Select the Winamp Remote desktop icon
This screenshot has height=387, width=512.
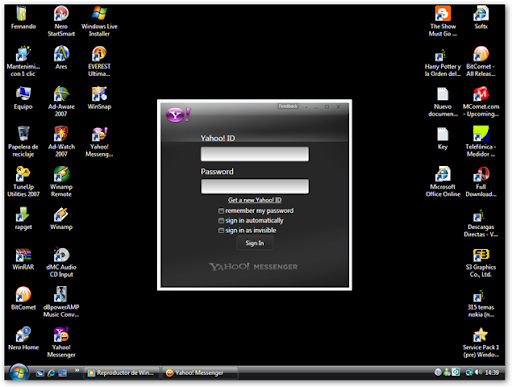point(61,174)
